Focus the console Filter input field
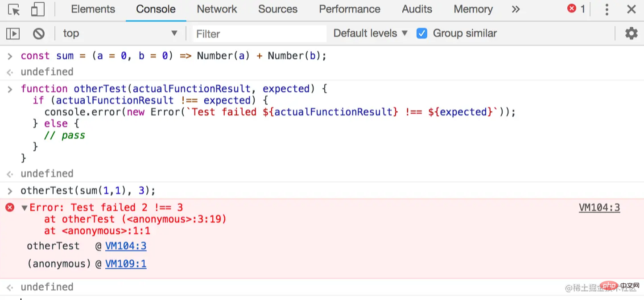This screenshot has width=644, height=300. coord(260,34)
